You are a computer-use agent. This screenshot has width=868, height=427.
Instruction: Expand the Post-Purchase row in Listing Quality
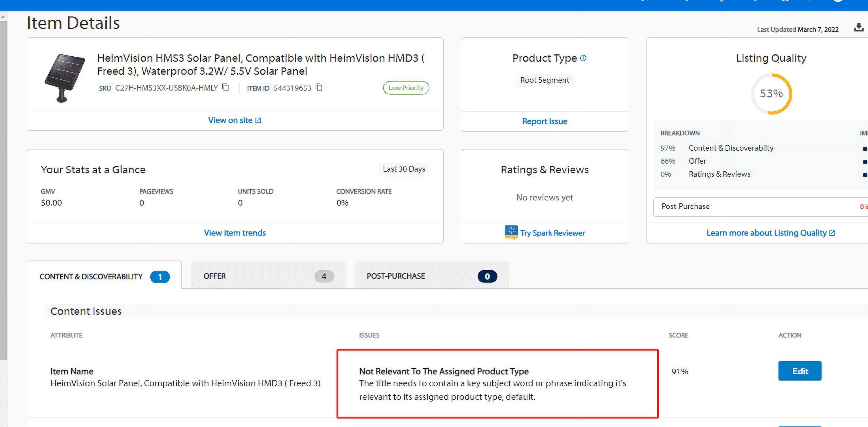pos(758,206)
